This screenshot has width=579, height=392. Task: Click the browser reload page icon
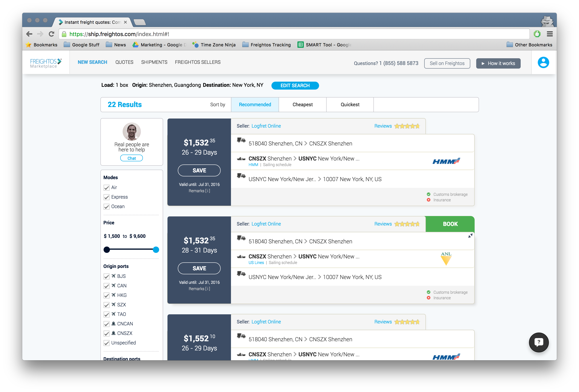pyautogui.click(x=52, y=34)
